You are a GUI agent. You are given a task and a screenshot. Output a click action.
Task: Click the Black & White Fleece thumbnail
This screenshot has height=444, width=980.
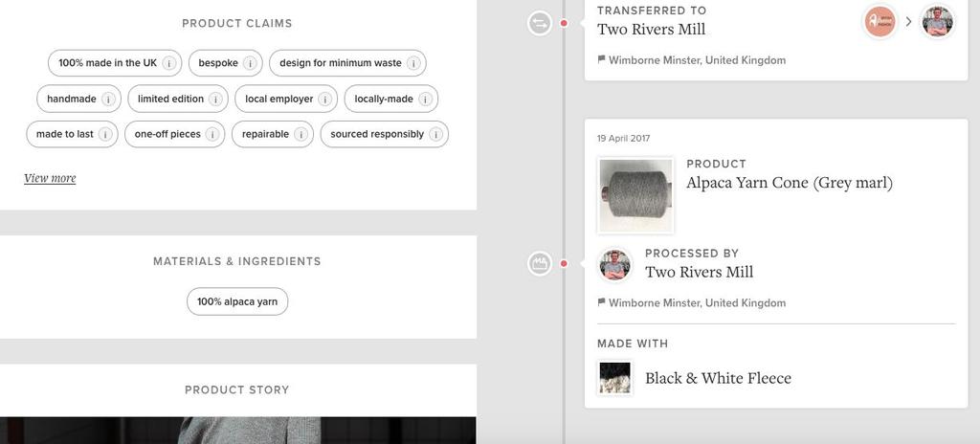pos(615,378)
